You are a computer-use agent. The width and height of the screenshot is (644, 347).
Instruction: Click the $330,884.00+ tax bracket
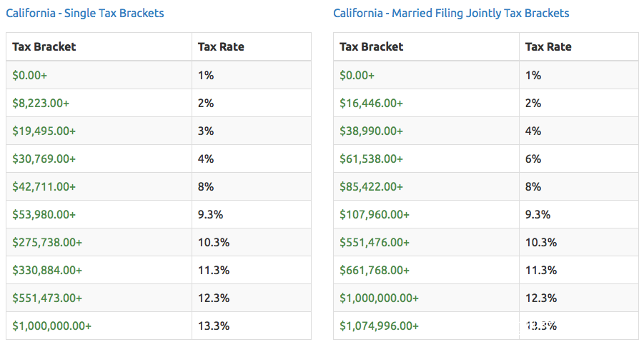click(47, 270)
